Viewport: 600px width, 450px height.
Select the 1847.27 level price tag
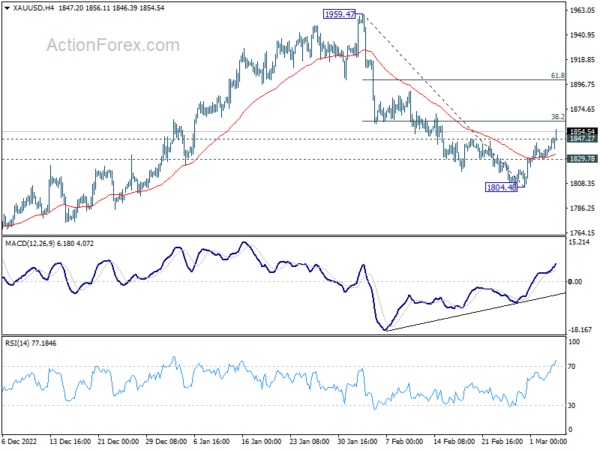582,139
